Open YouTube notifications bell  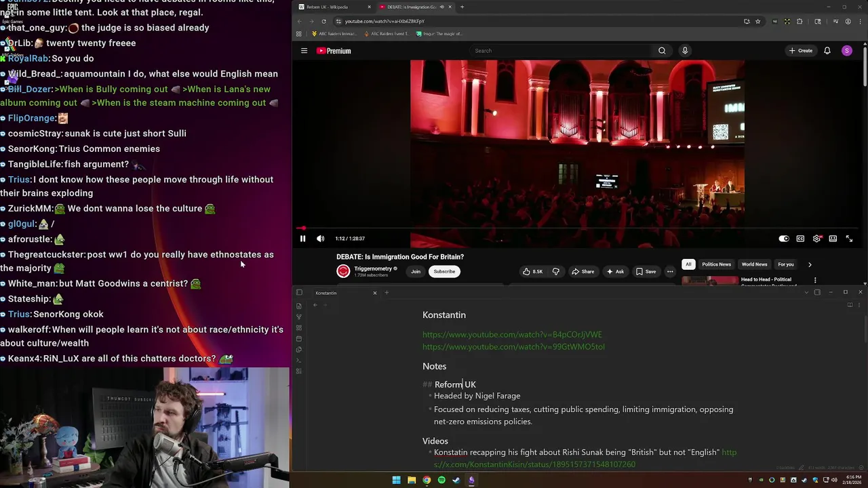[827, 51]
